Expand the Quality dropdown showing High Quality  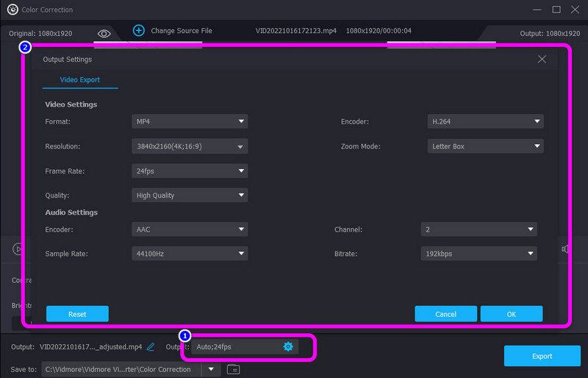coord(190,196)
